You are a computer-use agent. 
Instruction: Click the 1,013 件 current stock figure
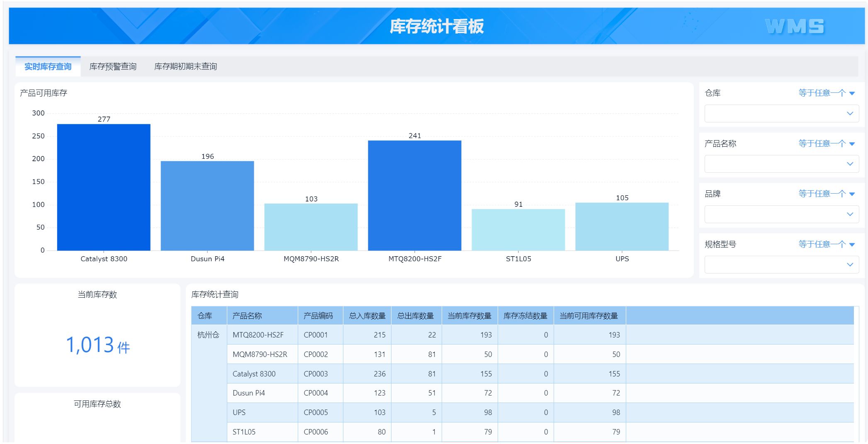(98, 345)
